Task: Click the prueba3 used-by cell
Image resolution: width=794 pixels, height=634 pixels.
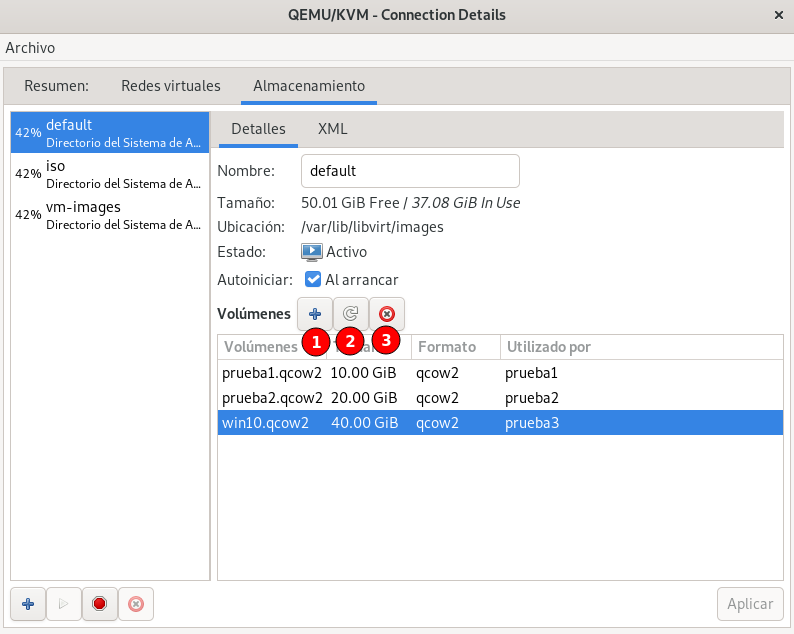Action: [532, 423]
